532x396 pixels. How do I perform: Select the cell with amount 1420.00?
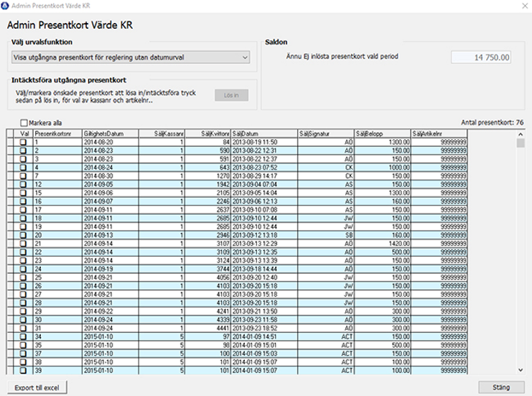pyautogui.click(x=383, y=244)
